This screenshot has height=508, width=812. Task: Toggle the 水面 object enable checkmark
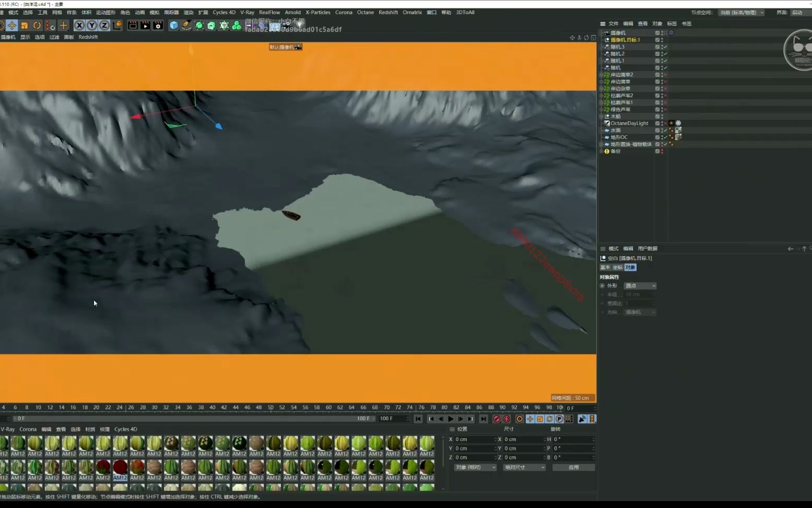(665, 131)
